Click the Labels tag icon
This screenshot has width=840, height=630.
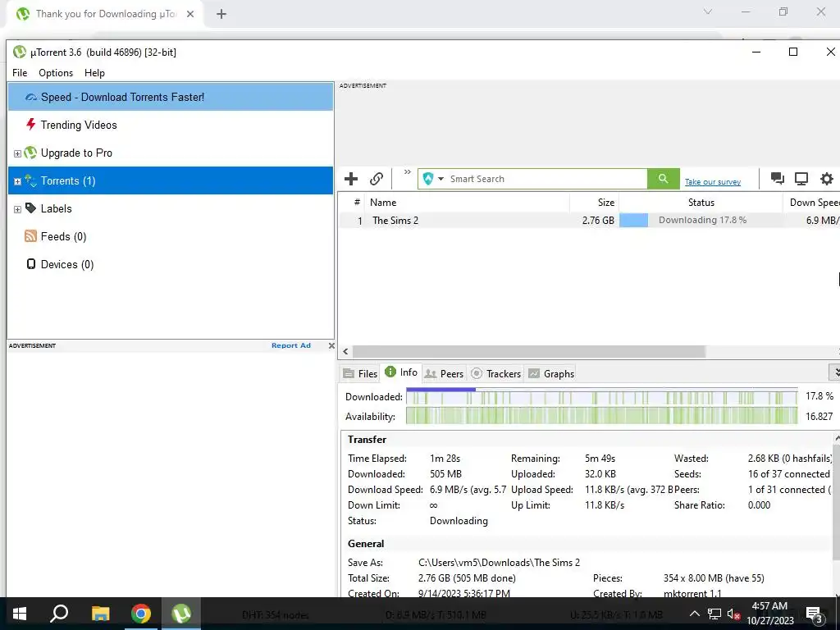30,208
